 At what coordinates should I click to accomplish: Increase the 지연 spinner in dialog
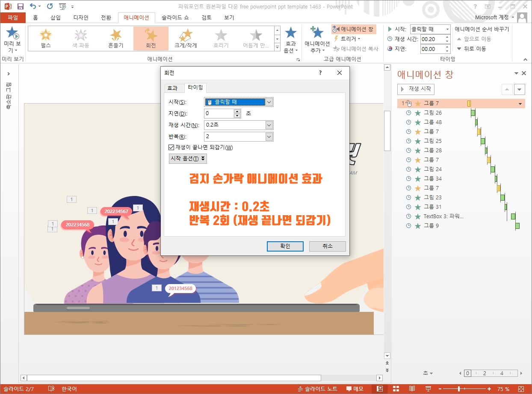click(x=237, y=111)
